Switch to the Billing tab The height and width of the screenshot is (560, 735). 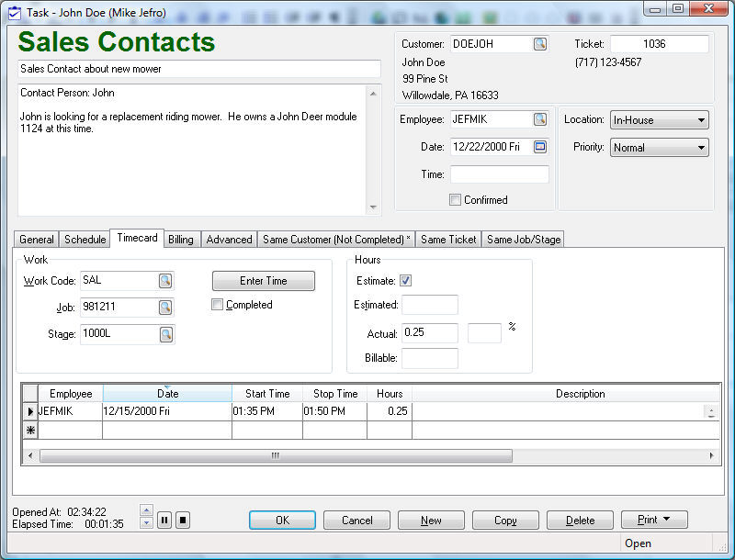click(181, 240)
